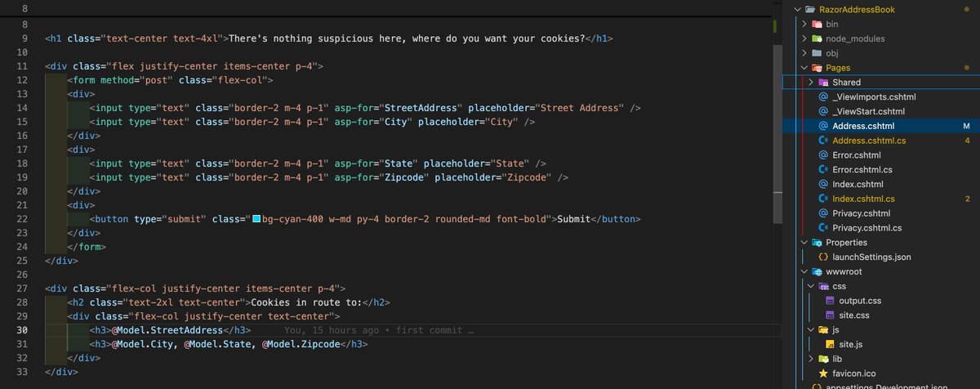
Task: Click line number 30 in the gutter
Action: click(23, 330)
